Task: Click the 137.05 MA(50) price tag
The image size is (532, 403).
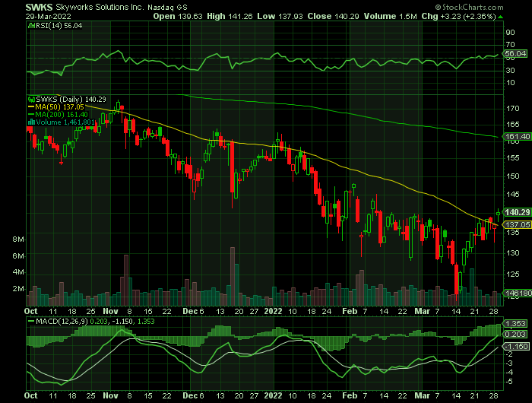Action: 517,225
